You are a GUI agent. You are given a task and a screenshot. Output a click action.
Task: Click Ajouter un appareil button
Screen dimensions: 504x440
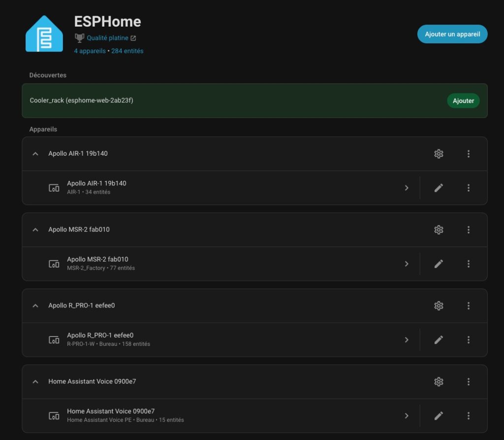click(452, 34)
